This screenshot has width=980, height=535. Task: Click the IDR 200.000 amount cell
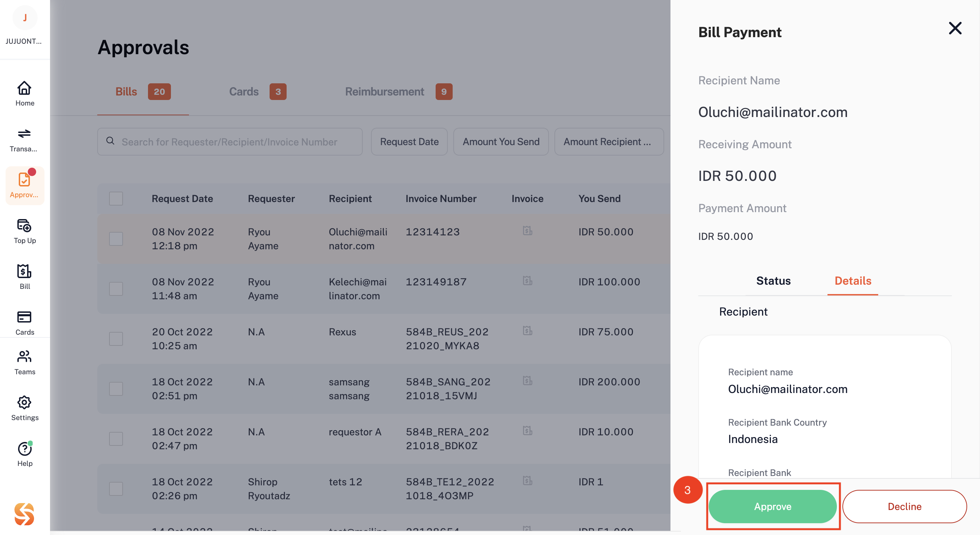[x=609, y=382]
